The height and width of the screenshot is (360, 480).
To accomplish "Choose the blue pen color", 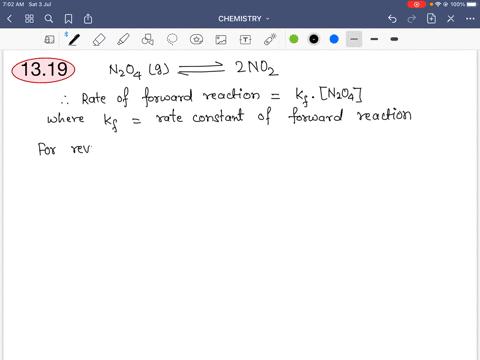I will coord(334,39).
